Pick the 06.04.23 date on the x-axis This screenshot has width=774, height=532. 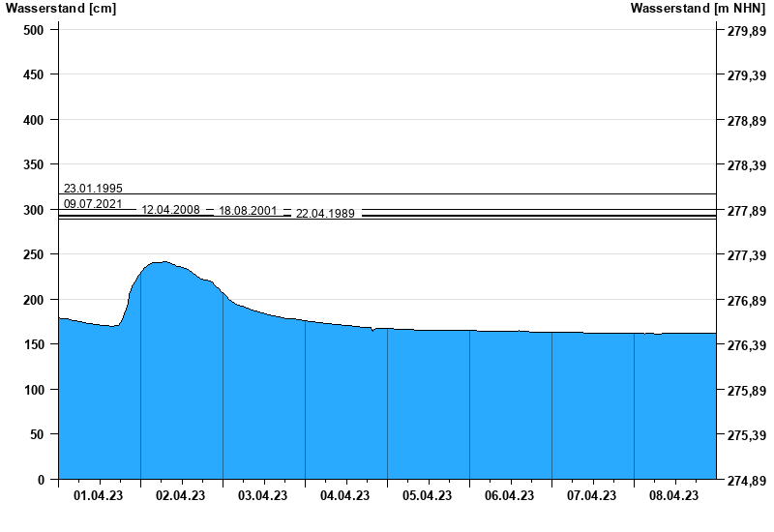click(510, 496)
